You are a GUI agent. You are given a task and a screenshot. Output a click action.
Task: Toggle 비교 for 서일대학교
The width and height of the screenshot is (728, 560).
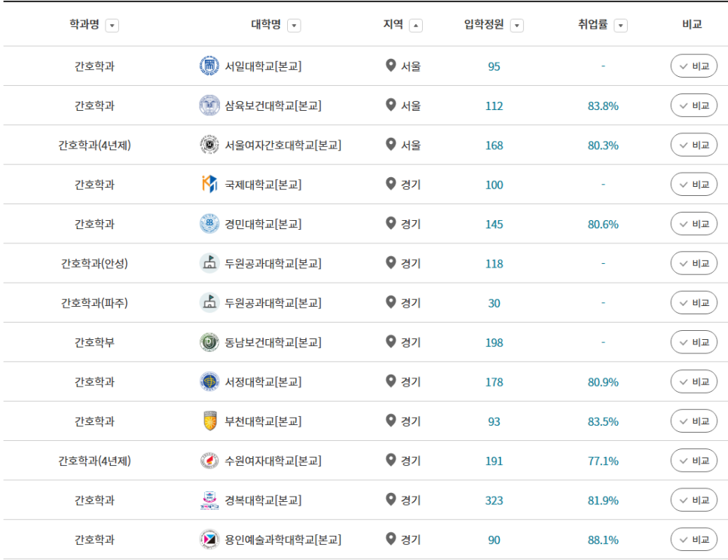coord(693,66)
